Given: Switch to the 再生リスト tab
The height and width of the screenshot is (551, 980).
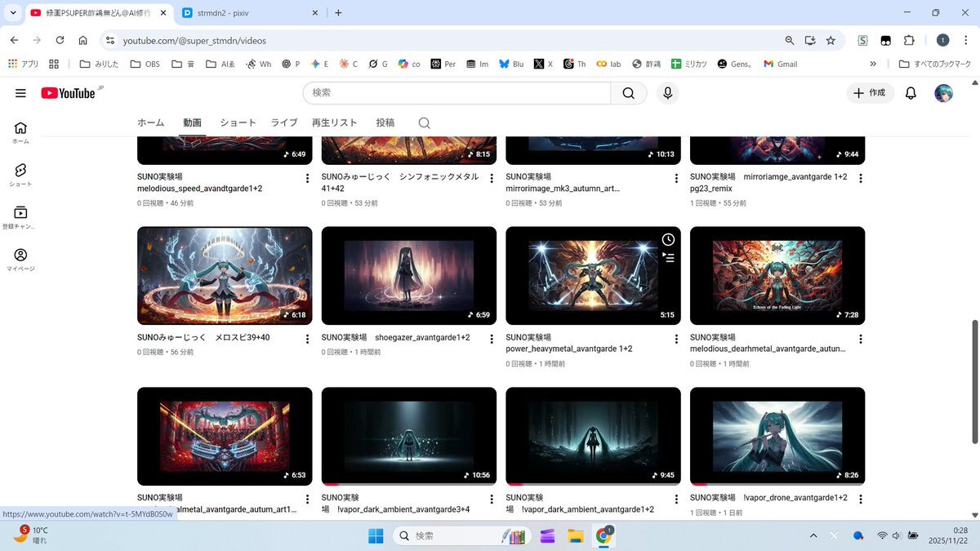Looking at the screenshot, I should tap(334, 122).
